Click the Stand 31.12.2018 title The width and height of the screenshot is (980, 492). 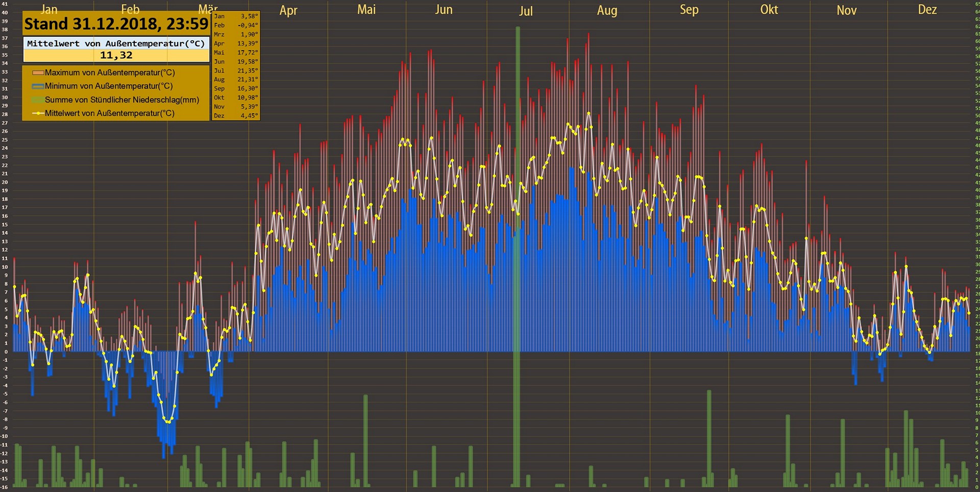click(x=116, y=24)
